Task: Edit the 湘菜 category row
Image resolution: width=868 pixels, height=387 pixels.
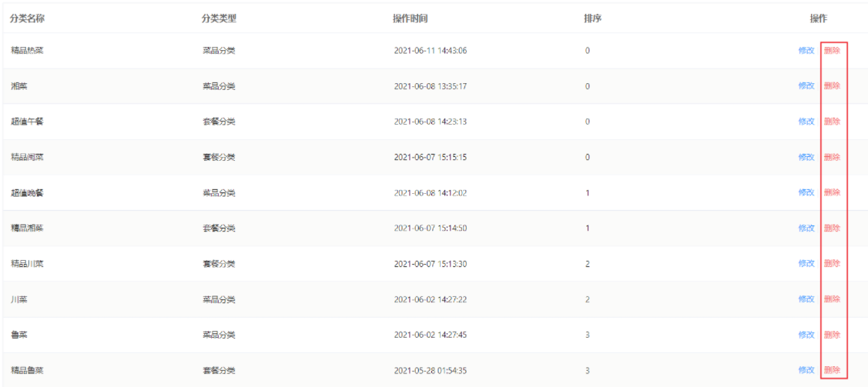Action: (x=806, y=85)
